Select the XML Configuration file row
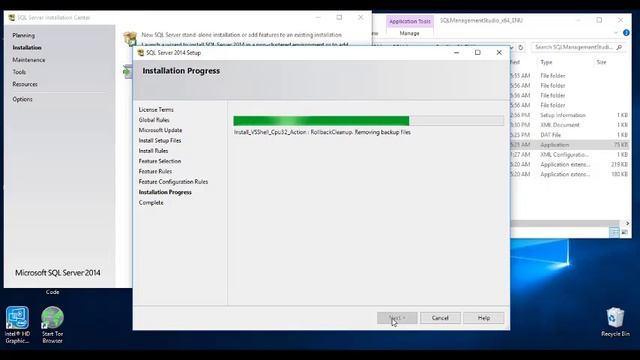Image resolution: width=640 pixels, height=360 pixels. coord(569,155)
